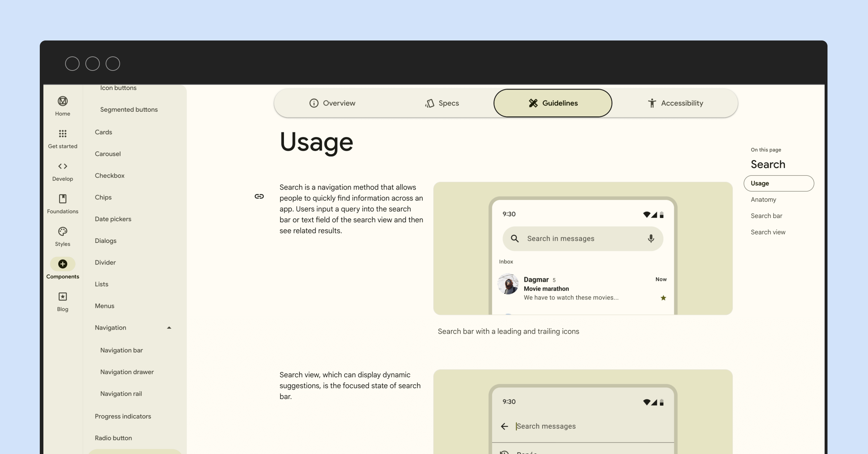Click microphone icon in search bar mockup

tap(651, 239)
